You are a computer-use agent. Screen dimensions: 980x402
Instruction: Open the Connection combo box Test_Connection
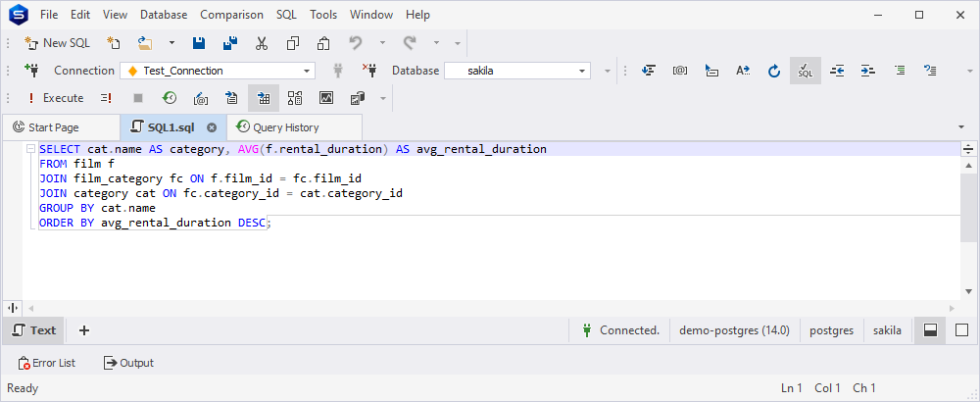218,71
